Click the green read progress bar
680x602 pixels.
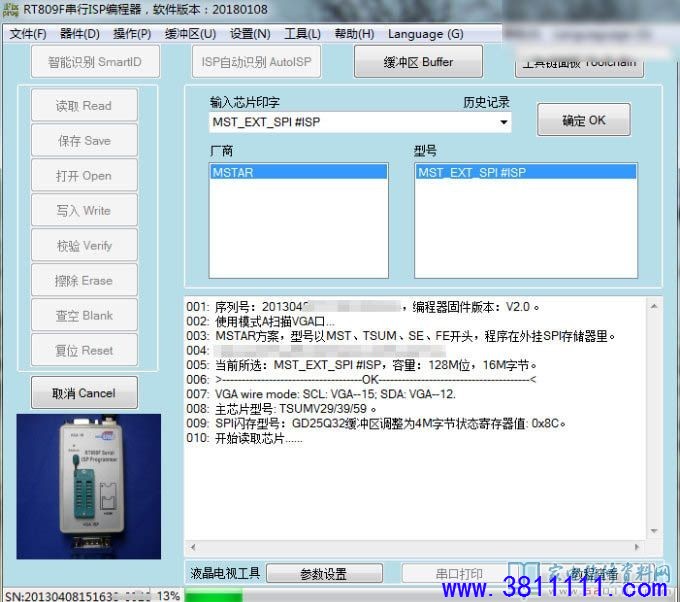pyautogui.click(x=214, y=596)
